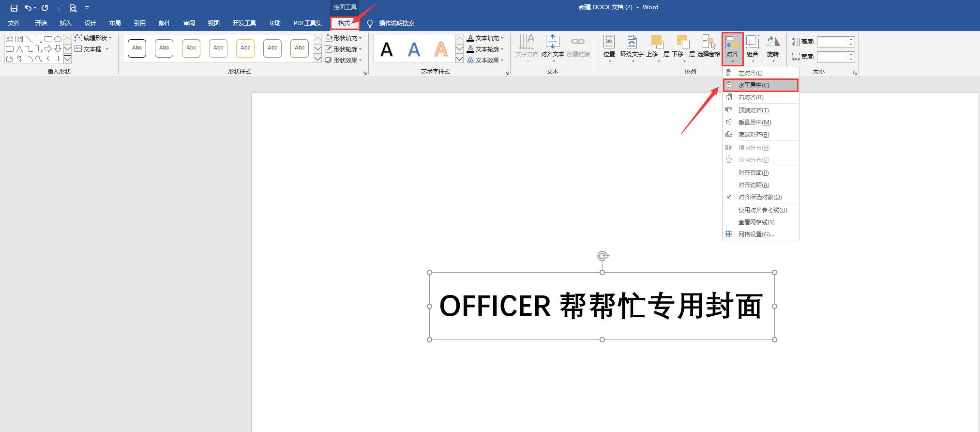This screenshot has height=432, width=980.
Task: Open the quick access toolbar customize arrow
Action: (87, 8)
